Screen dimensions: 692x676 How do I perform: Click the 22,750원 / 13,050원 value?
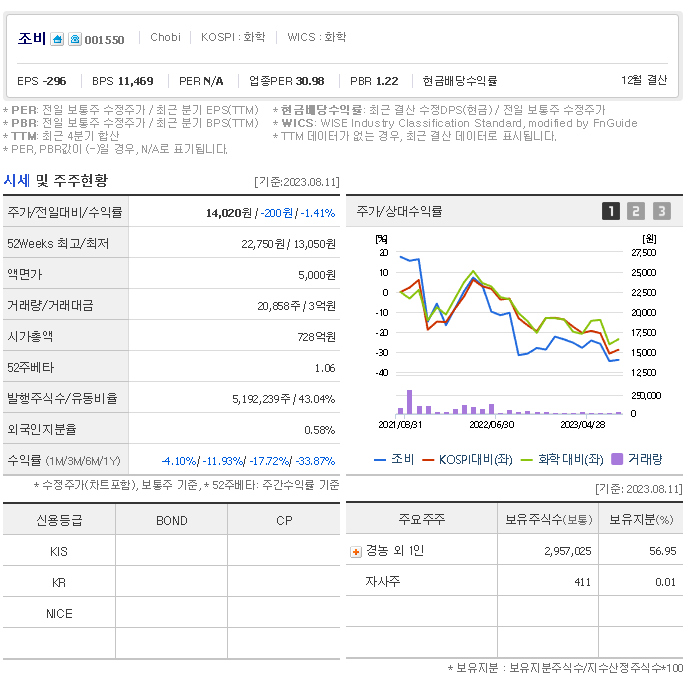tap(288, 244)
